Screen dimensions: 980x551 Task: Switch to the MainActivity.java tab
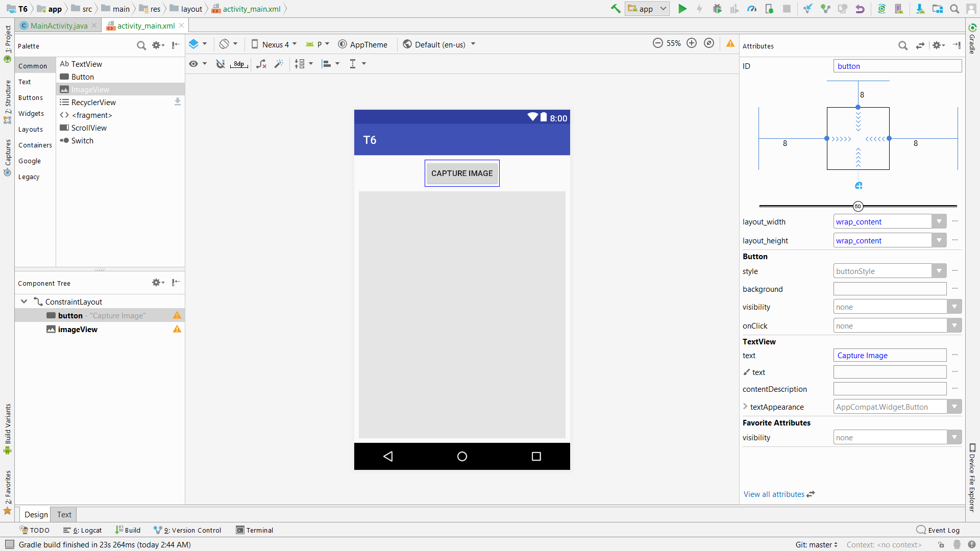[x=59, y=26]
